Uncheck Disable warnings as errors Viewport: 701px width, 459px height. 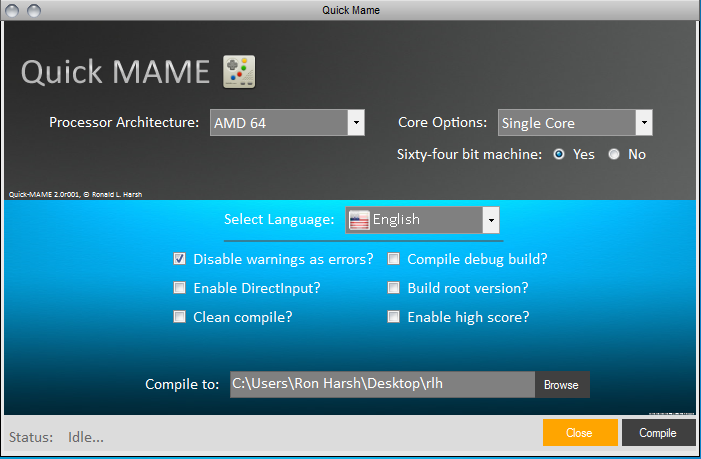[179, 259]
